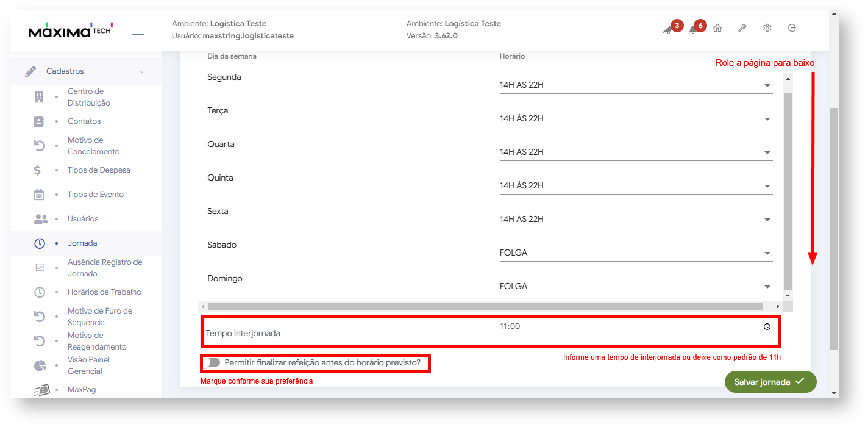The height and width of the screenshot is (427, 868).
Task: Enable 'Permitir finalizar refeição' toggle
Action: [212, 363]
